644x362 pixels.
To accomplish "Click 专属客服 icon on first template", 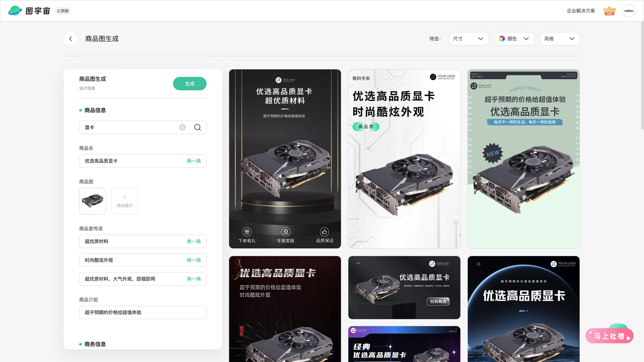I will click(x=286, y=232).
